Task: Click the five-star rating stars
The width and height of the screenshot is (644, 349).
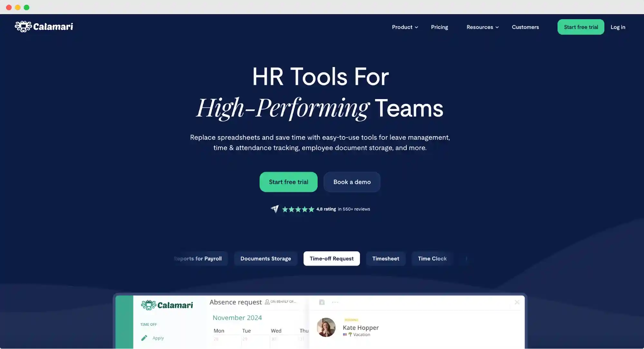Action: click(x=298, y=209)
